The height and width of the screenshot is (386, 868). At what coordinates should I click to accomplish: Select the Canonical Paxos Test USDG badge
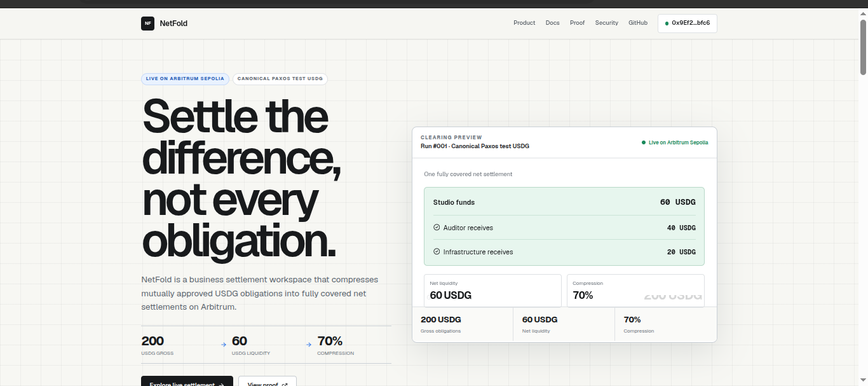click(x=280, y=79)
